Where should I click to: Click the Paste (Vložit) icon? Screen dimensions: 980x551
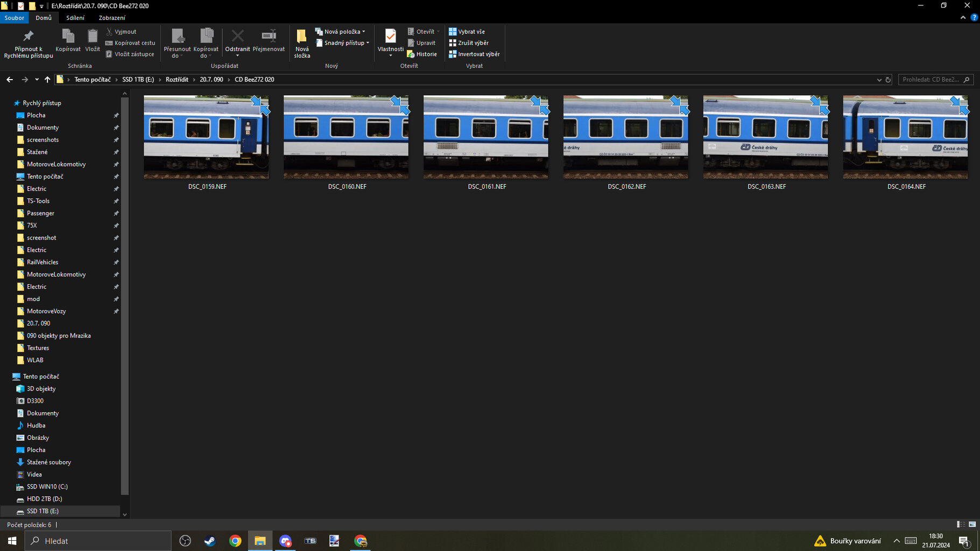(x=93, y=37)
